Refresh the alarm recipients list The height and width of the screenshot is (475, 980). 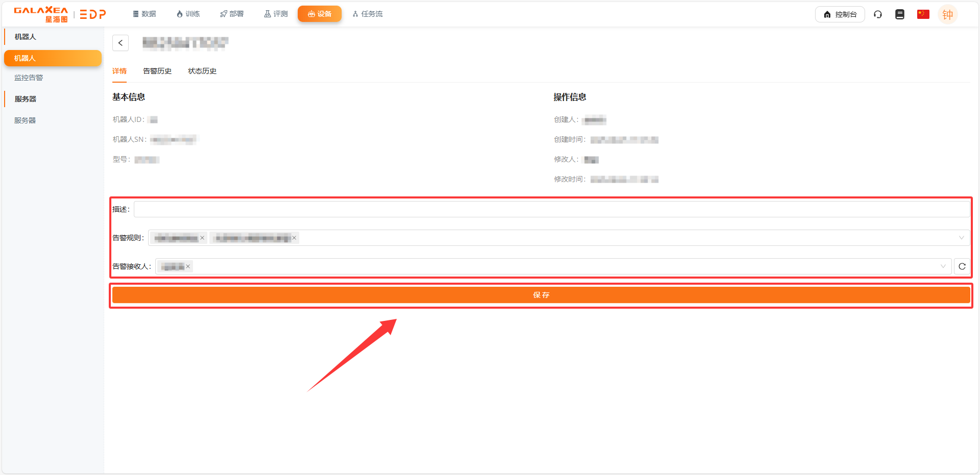[x=962, y=266]
